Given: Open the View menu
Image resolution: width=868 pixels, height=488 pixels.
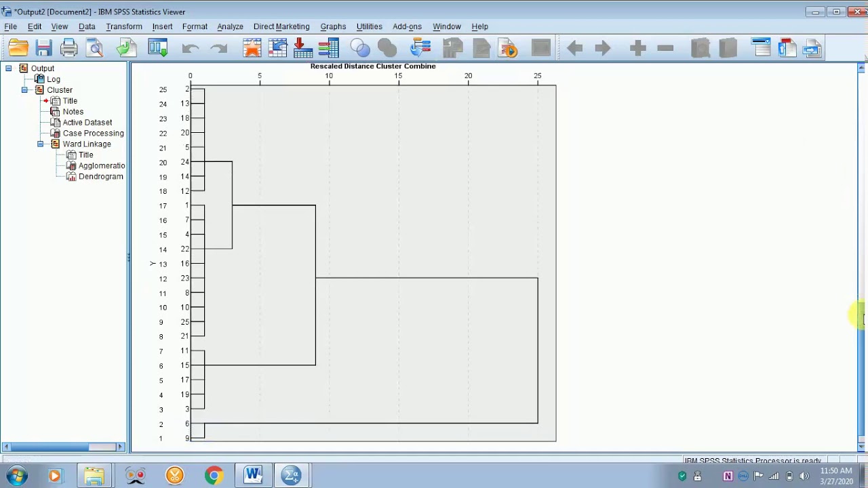Looking at the screenshot, I should (x=60, y=26).
